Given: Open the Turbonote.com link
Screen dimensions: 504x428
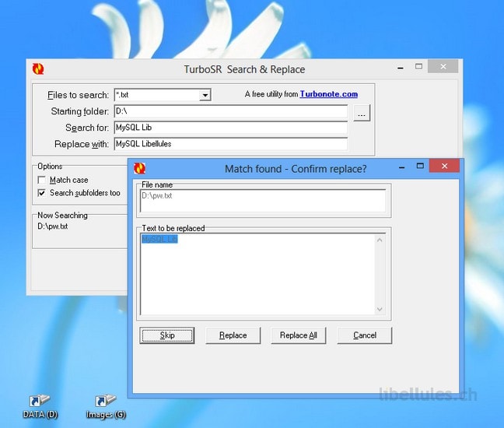Looking at the screenshot, I should click(x=329, y=94).
